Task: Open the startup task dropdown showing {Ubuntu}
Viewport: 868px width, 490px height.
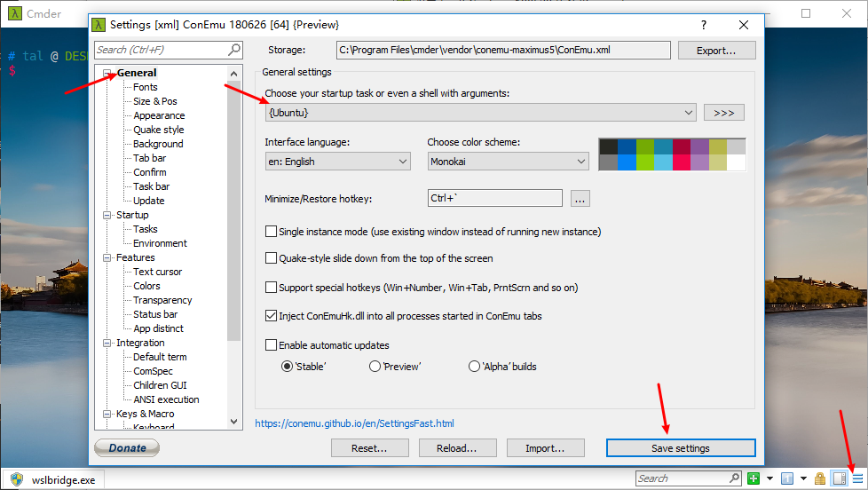Action: click(x=480, y=113)
